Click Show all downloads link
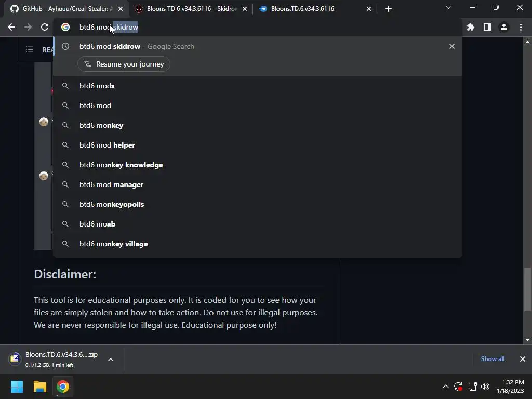 click(x=493, y=359)
